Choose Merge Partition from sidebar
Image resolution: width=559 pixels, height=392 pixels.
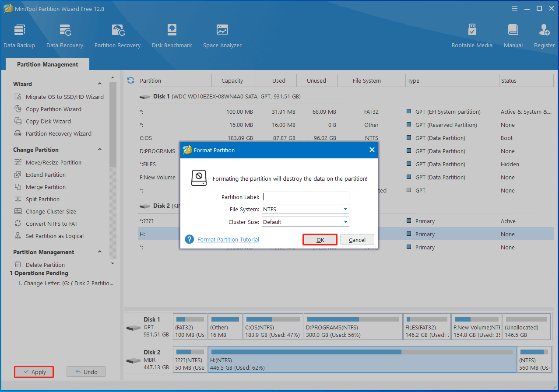(46, 187)
